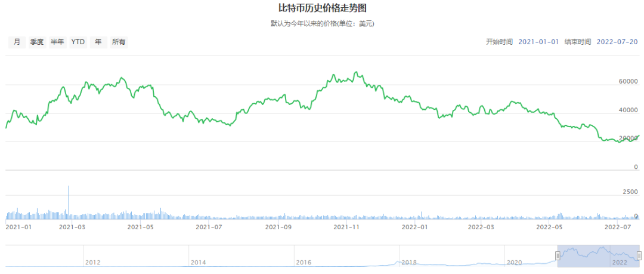The width and height of the screenshot is (644, 274).
Task: Click the 2022-05 x-axis label
Action: click(x=550, y=227)
